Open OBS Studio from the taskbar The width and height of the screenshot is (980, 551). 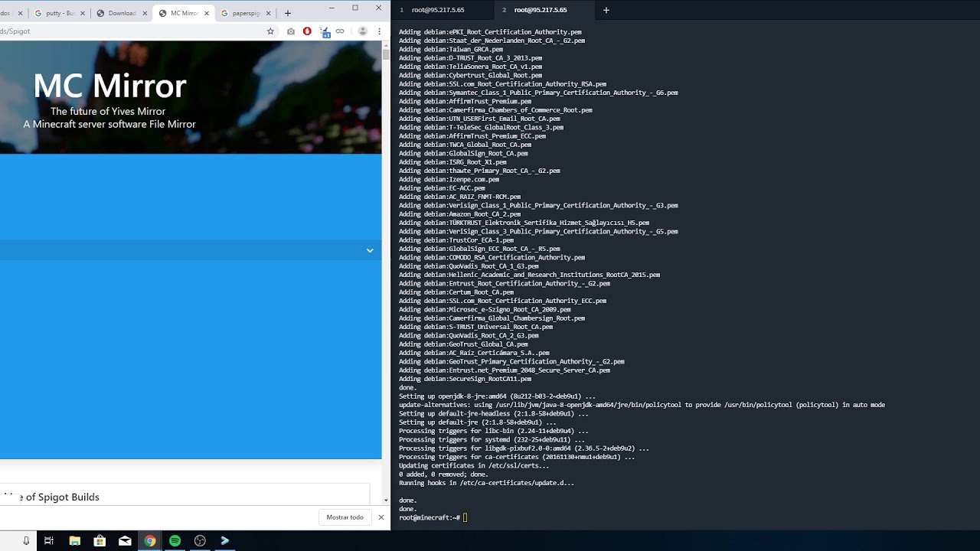(200, 540)
